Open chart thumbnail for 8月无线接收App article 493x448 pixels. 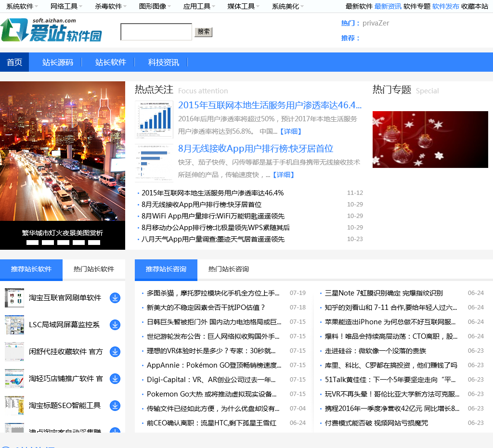(154, 163)
